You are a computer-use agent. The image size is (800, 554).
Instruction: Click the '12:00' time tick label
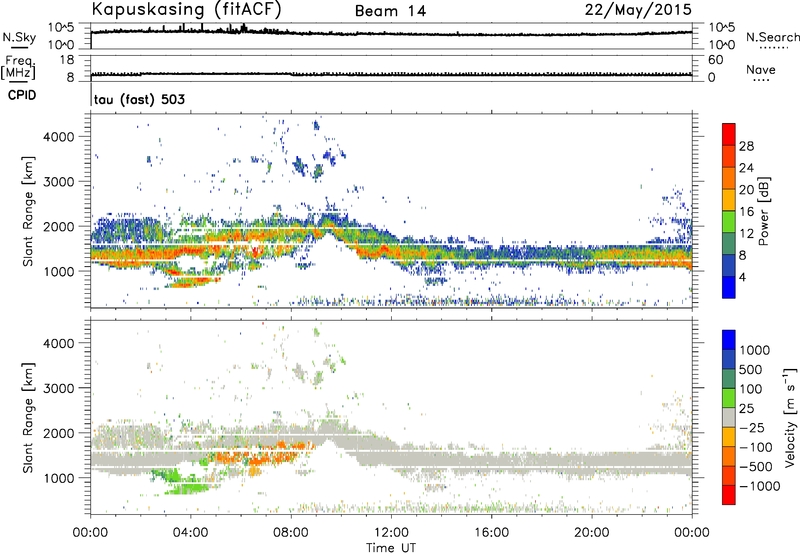391,533
